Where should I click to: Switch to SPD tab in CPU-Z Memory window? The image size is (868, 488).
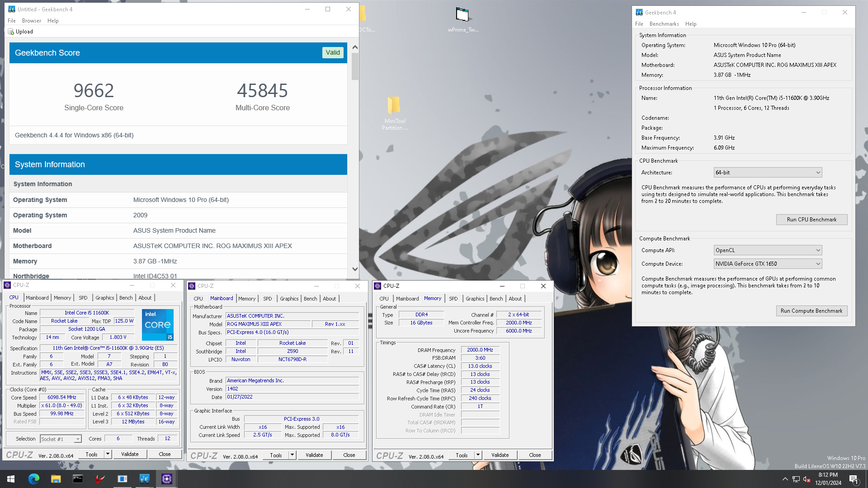(453, 299)
